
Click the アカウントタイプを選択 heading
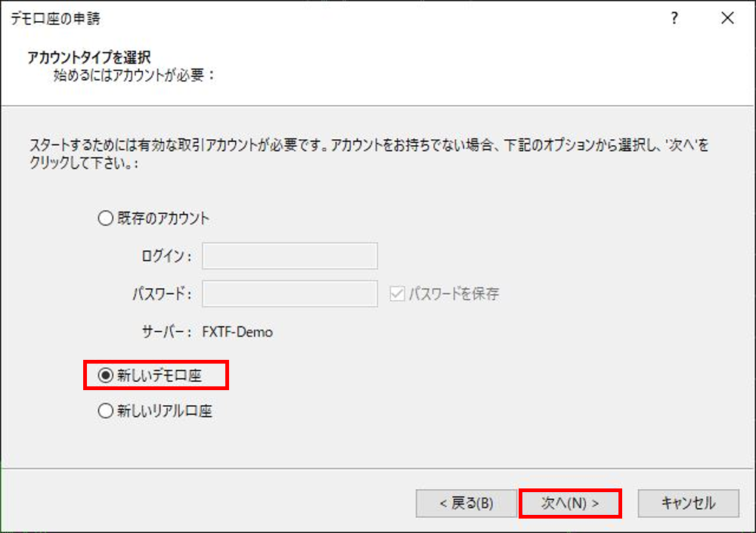pos(89,57)
